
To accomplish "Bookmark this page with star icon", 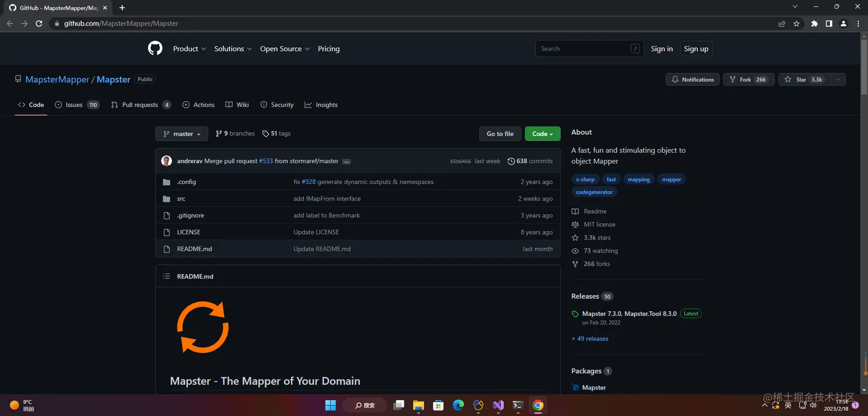I will (x=796, y=24).
